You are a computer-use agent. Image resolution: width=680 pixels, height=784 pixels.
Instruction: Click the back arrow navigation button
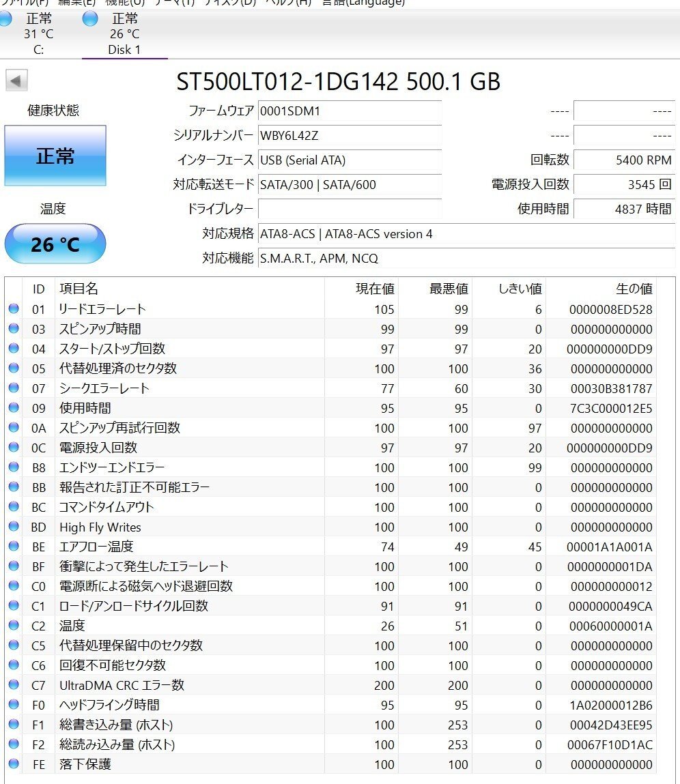click(16, 81)
